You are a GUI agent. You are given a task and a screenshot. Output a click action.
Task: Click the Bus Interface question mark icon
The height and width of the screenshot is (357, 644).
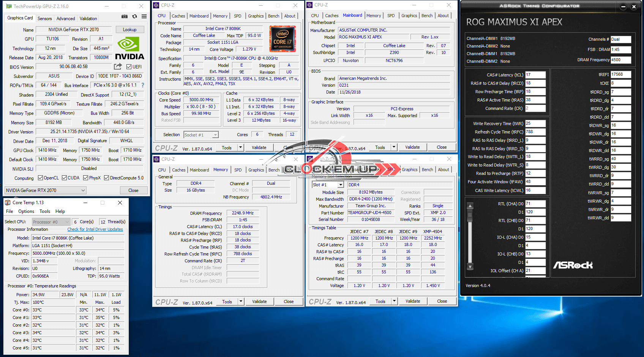pyautogui.click(x=143, y=85)
